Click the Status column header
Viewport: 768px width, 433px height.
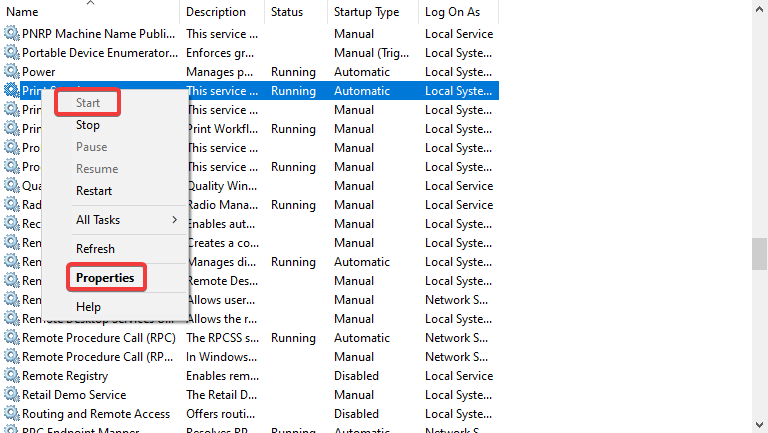click(x=287, y=12)
